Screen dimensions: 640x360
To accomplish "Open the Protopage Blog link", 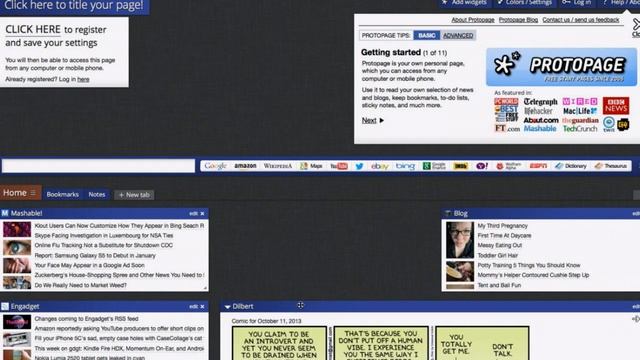I will click(x=518, y=20).
